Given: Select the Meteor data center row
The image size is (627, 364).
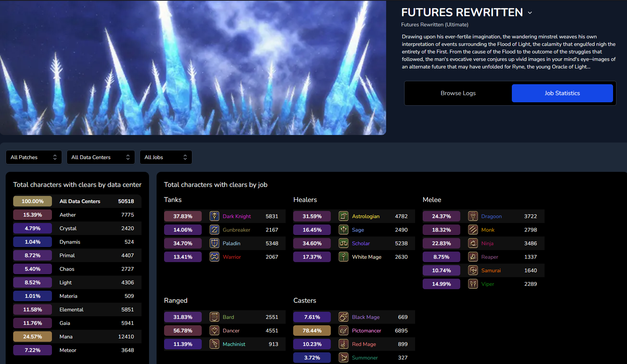Looking at the screenshot, I should (77, 350).
